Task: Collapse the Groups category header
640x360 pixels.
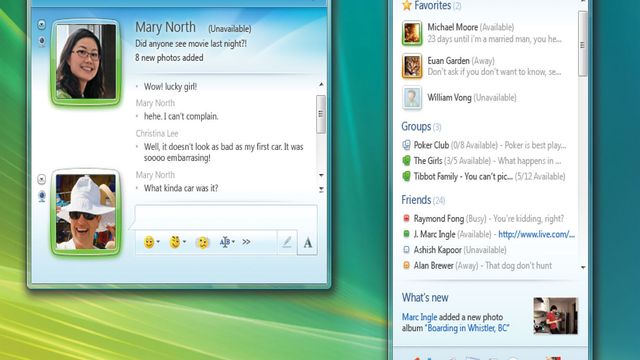Action: point(421,127)
